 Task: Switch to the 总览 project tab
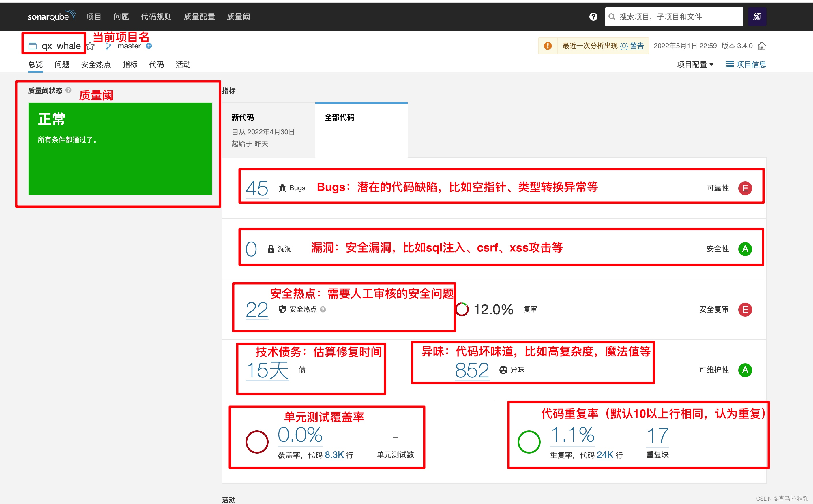pos(35,65)
